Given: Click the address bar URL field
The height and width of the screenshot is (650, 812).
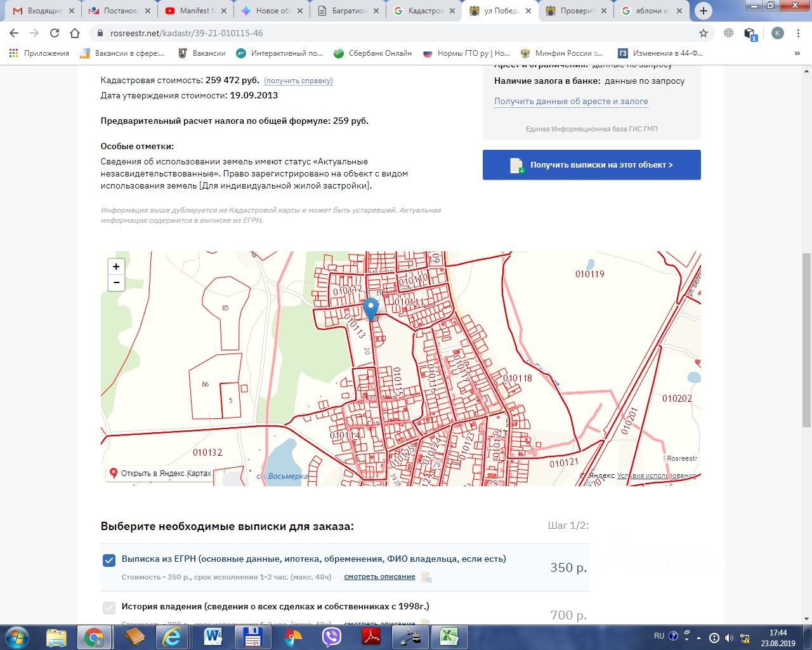Looking at the screenshot, I should pos(381,33).
